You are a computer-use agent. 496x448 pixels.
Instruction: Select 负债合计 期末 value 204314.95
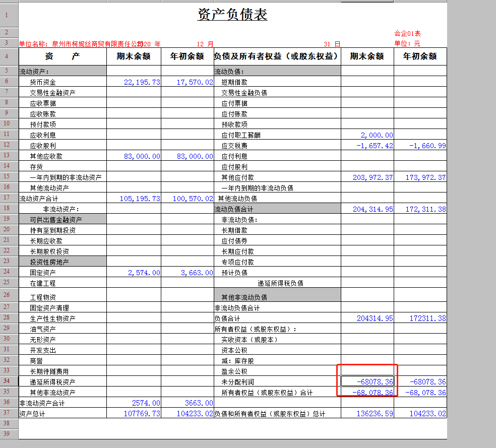[367, 318]
